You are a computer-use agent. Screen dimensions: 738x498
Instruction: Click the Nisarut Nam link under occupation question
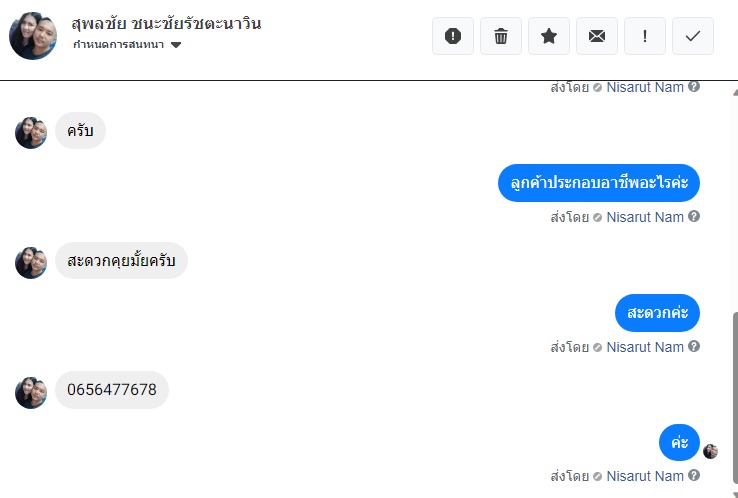(x=645, y=217)
